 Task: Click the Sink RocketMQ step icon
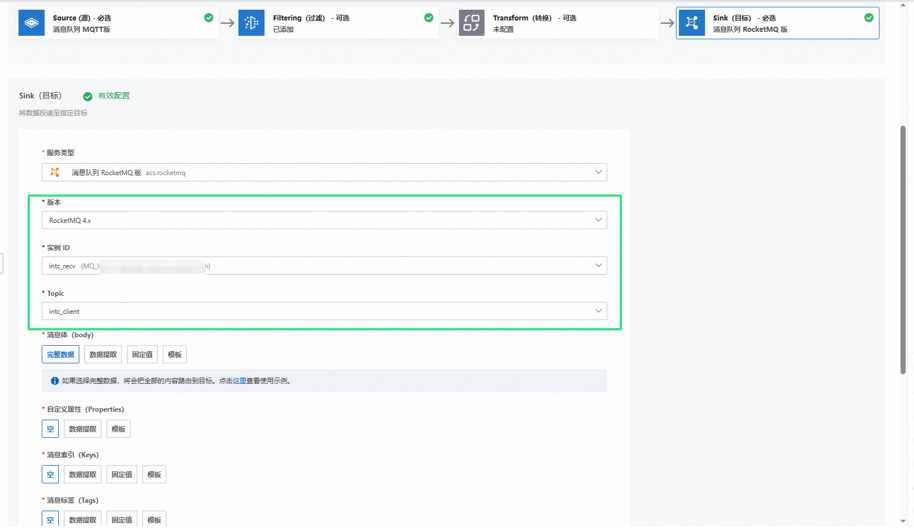(691, 23)
